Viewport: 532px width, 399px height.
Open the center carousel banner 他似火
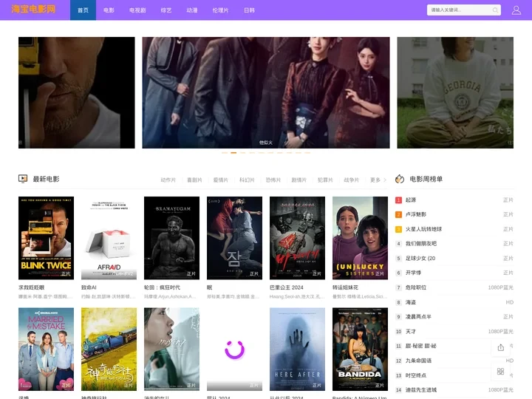pyautogui.click(x=266, y=92)
